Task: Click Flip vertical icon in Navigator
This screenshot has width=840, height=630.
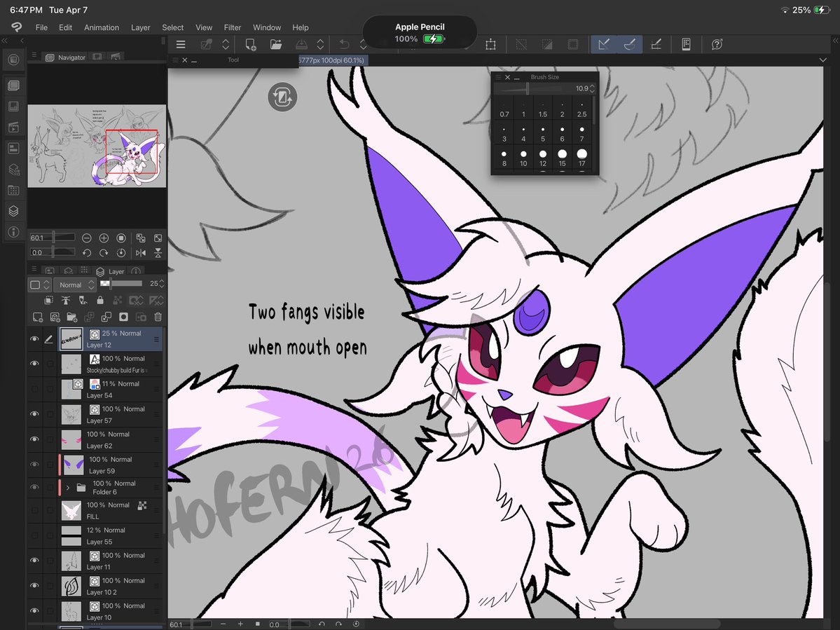Action: point(158,253)
